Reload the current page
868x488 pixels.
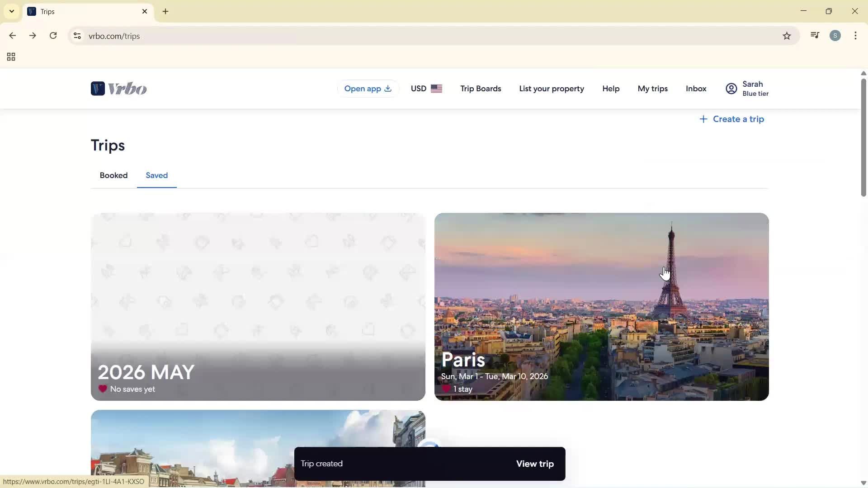pyautogui.click(x=53, y=36)
